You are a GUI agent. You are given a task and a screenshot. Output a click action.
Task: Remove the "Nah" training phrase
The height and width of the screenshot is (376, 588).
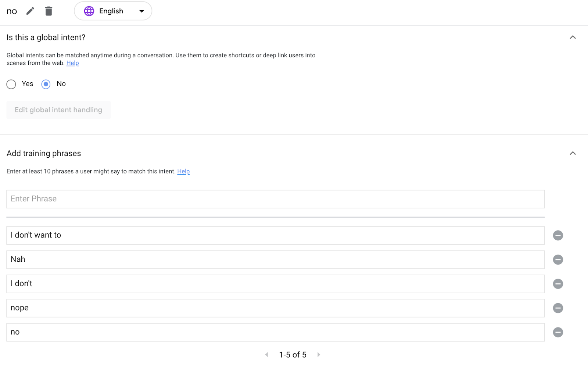[557, 259]
